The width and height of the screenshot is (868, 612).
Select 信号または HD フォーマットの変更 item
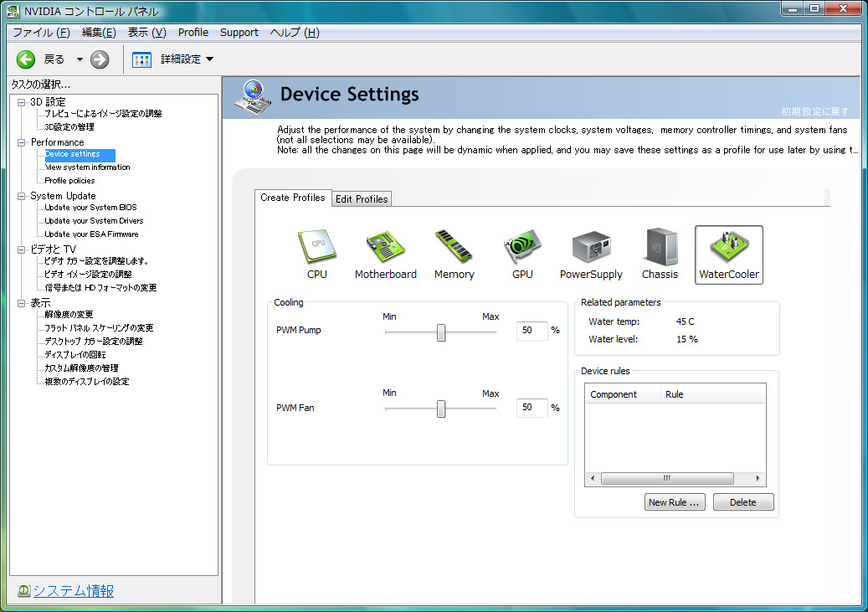100,287
